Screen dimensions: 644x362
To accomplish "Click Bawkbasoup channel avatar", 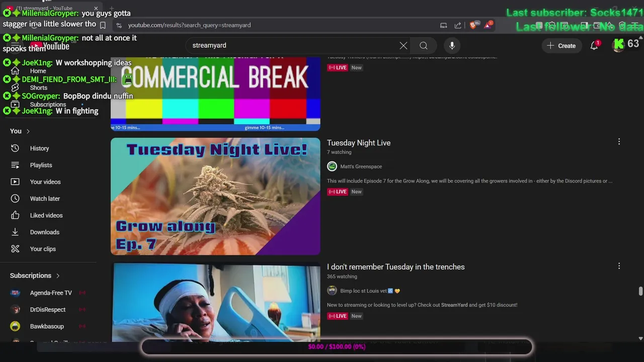I will (15, 326).
